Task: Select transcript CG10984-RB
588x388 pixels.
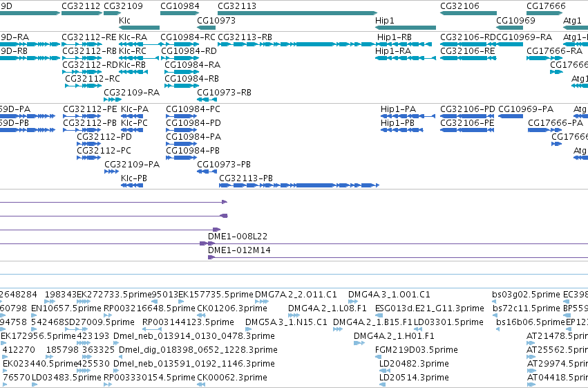Action: 191,79
